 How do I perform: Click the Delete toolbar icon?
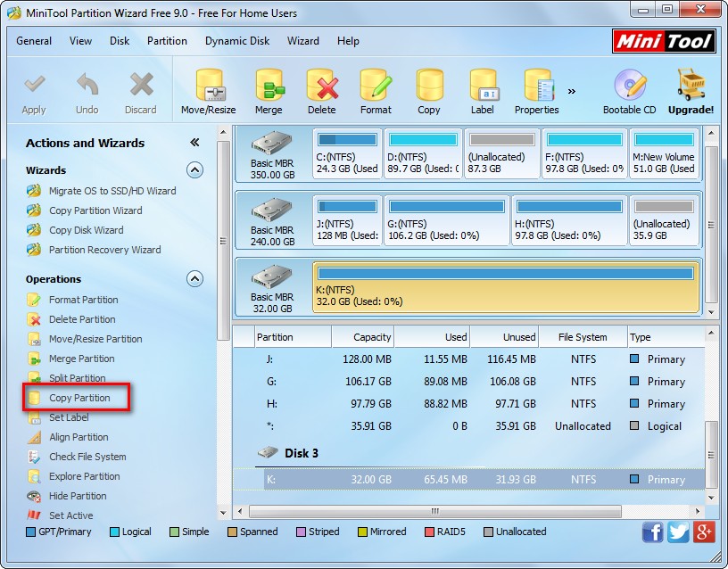point(322,85)
